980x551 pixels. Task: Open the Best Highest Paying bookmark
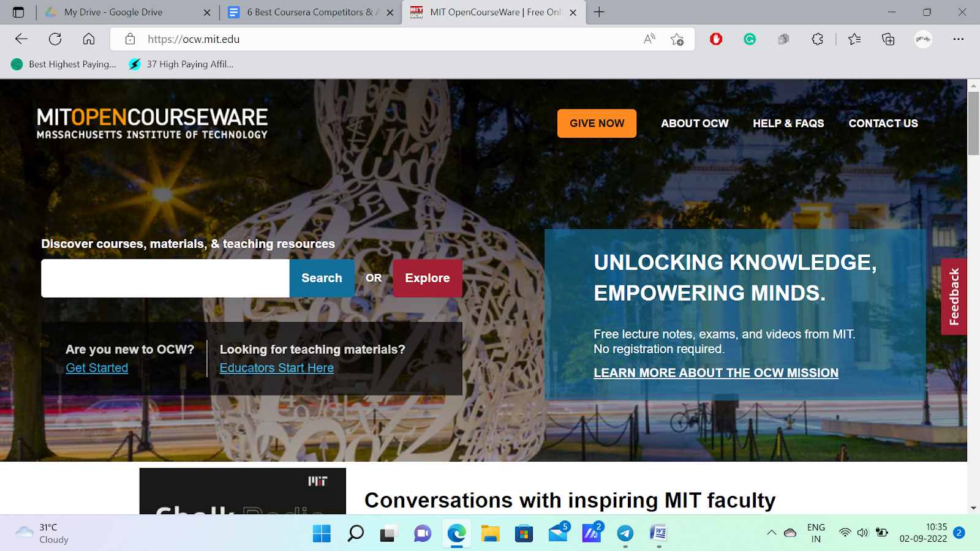click(x=64, y=64)
